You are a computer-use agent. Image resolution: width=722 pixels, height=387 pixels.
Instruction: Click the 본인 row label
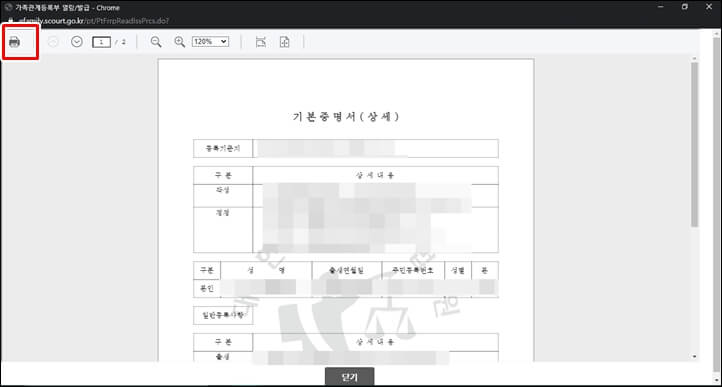click(207, 288)
